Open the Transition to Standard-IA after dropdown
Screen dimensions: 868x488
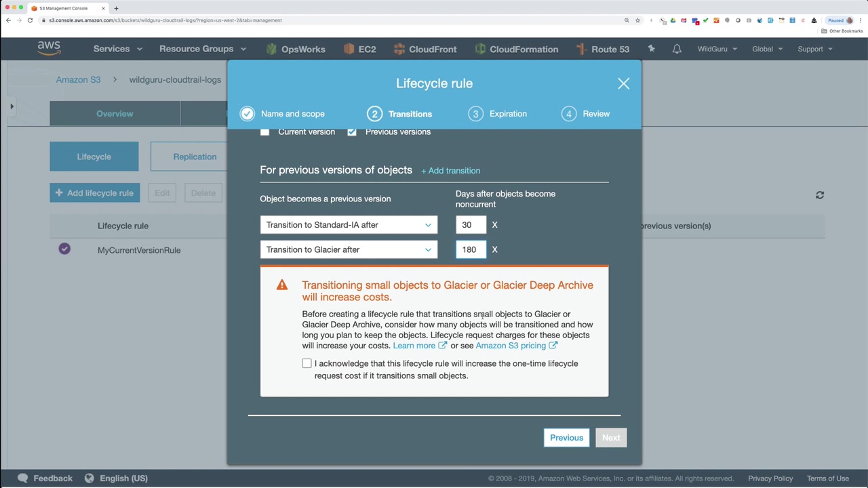(349, 225)
